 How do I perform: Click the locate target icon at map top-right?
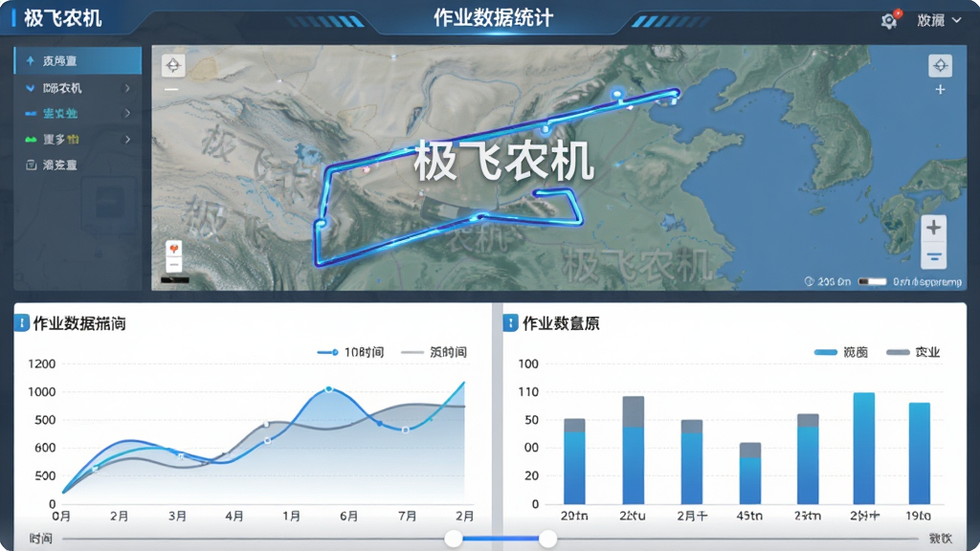(940, 66)
